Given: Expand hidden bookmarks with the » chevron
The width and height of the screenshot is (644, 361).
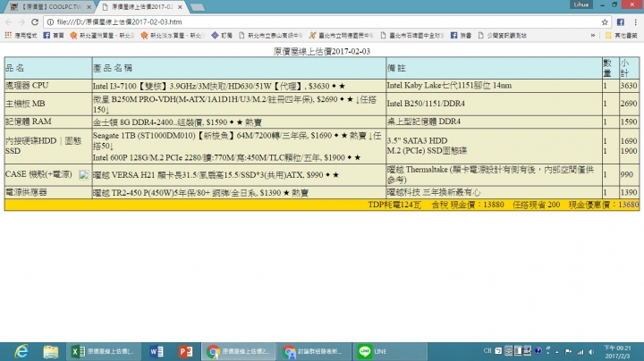Looking at the screenshot, I should tap(593, 35).
